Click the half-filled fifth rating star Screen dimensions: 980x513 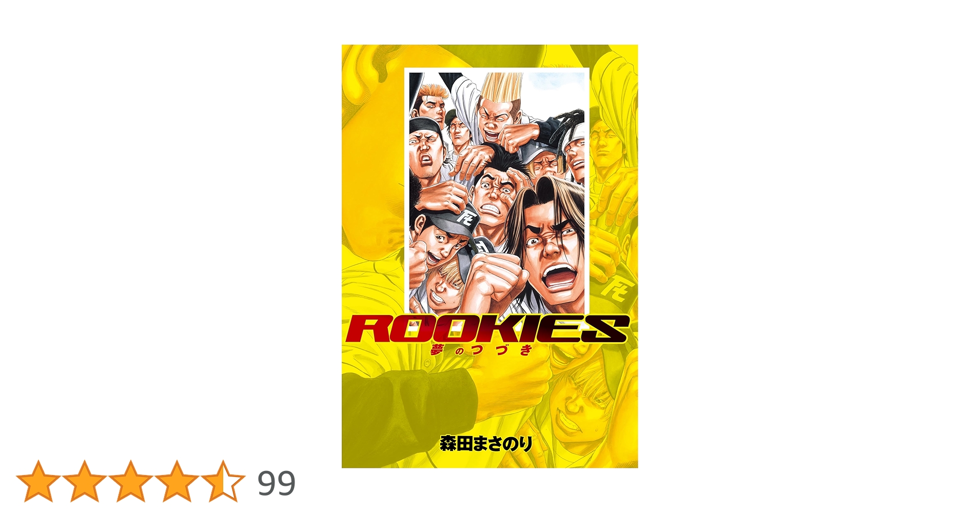coord(223,481)
